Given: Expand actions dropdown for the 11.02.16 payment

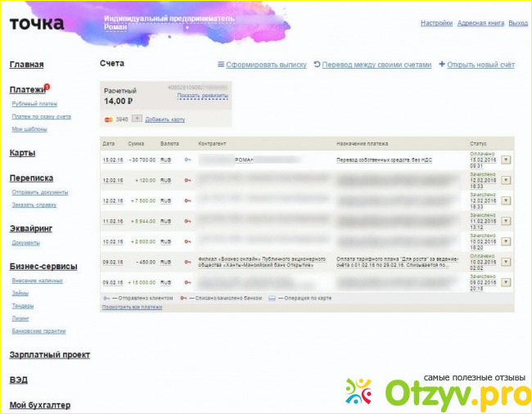Looking at the screenshot, I should click(x=505, y=221).
